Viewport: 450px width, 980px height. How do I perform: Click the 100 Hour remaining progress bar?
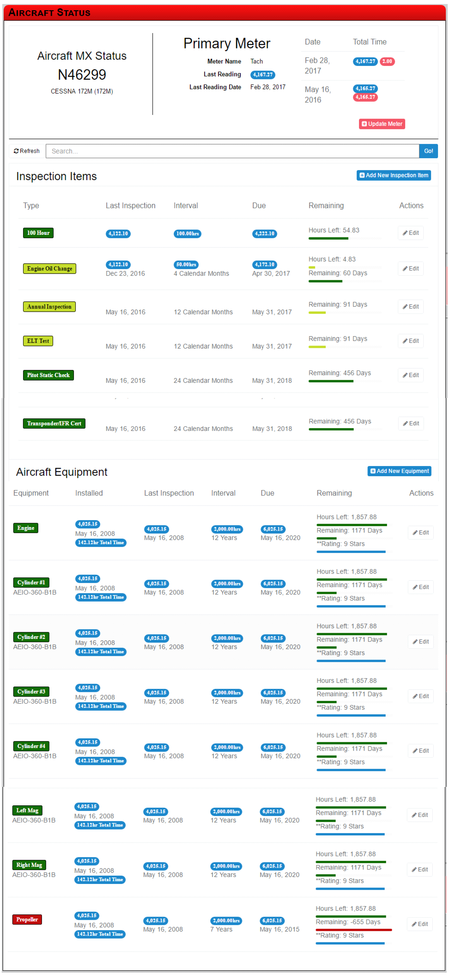(345, 239)
